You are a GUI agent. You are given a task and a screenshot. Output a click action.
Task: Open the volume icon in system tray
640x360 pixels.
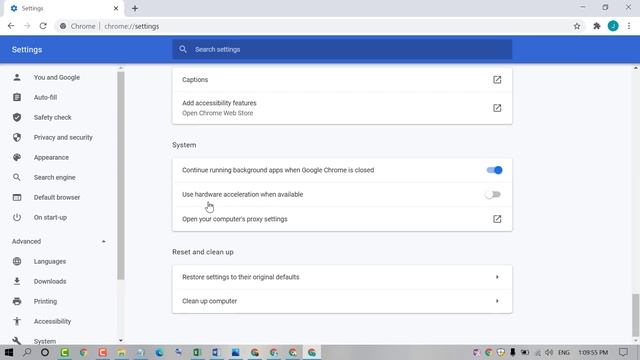549,352
